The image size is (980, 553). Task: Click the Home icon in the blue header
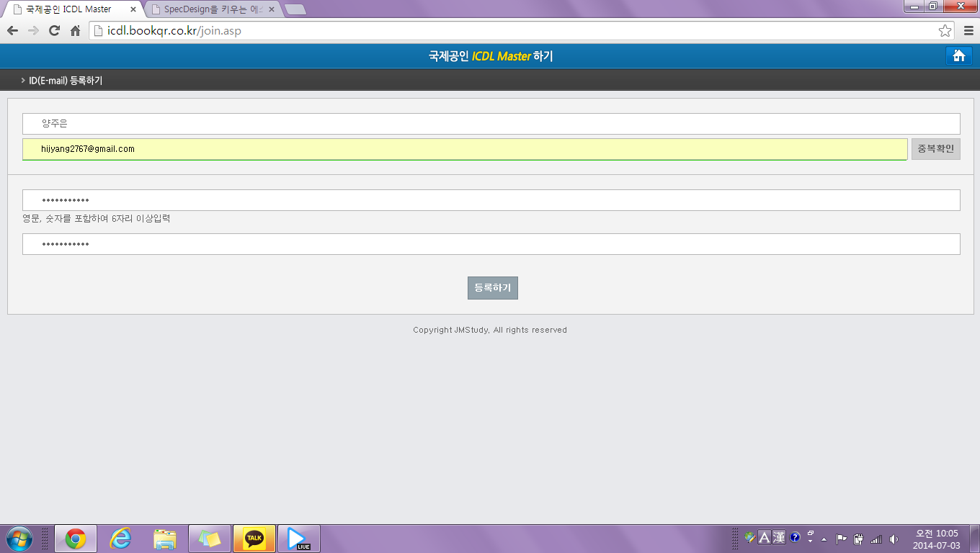958,56
